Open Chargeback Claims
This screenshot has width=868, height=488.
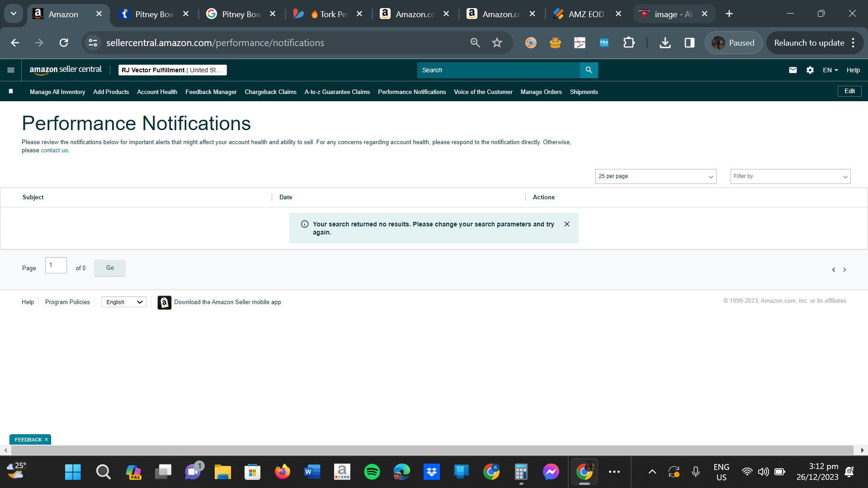[x=271, y=92]
